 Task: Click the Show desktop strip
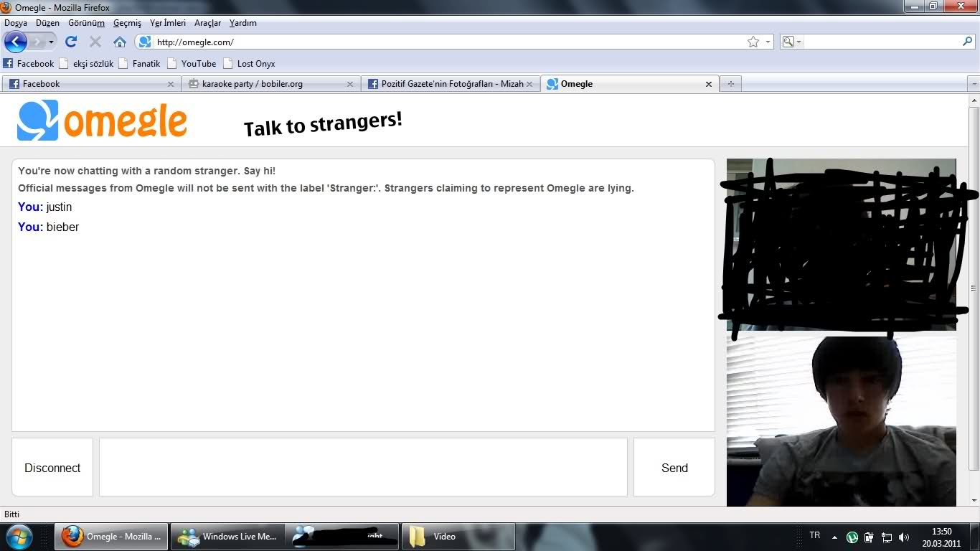975,537
